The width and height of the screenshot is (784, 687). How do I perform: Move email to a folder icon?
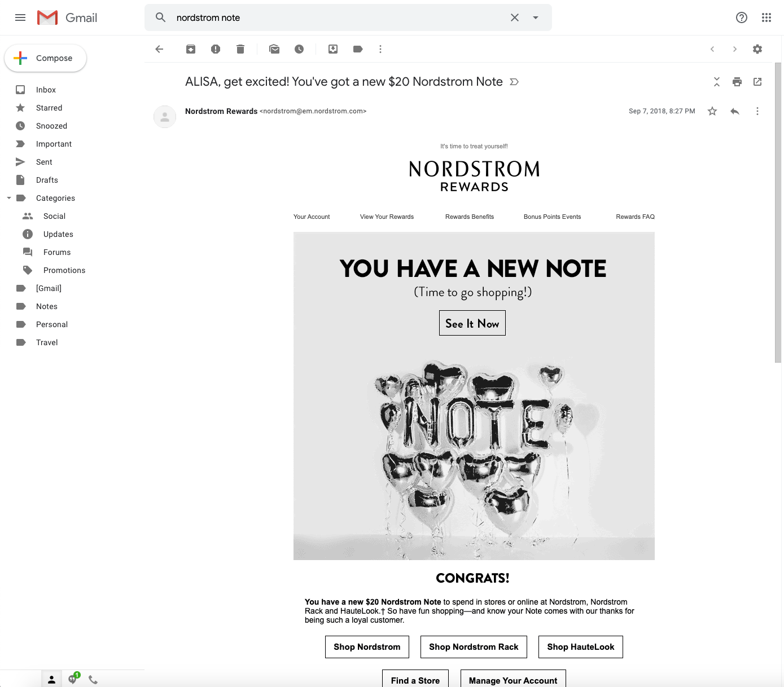click(x=333, y=49)
